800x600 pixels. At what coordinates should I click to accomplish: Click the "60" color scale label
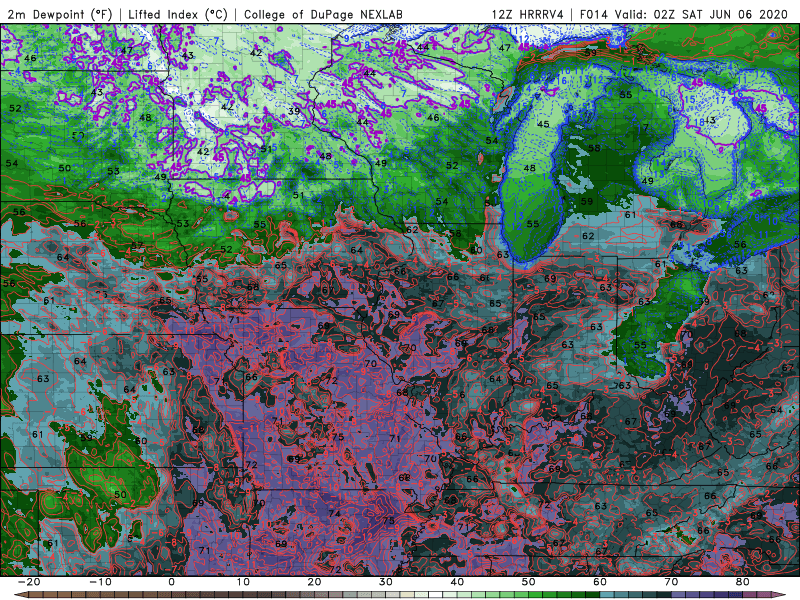[600, 582]
